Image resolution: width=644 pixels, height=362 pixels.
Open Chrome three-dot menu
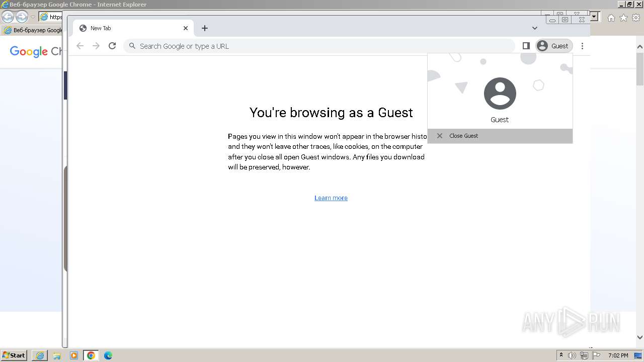point(582,46)
